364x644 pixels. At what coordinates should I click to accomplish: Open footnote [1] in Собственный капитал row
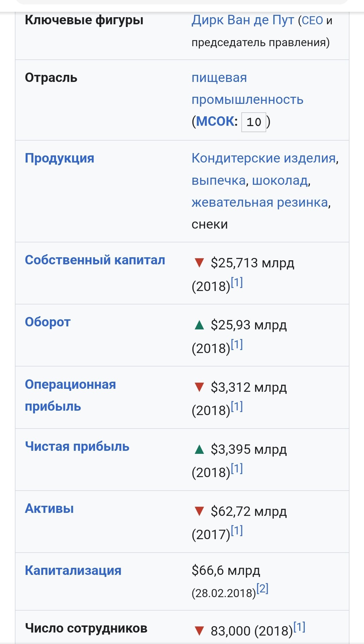[237, 282]
